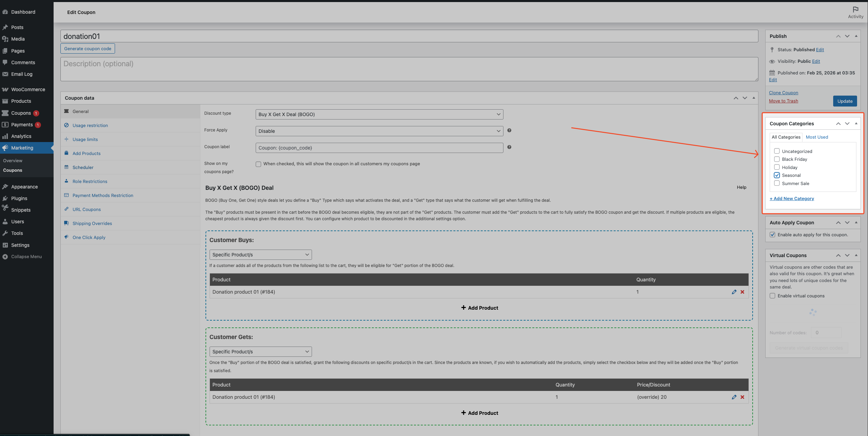Click help icon beside Coupon label field

[509, 147]
